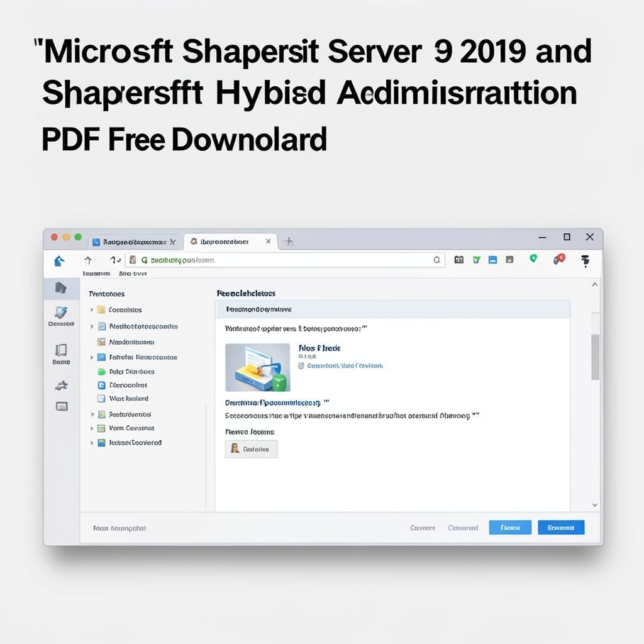
Task: Open the open-book reader icon in the toolbar
Action: click(458, 260)
